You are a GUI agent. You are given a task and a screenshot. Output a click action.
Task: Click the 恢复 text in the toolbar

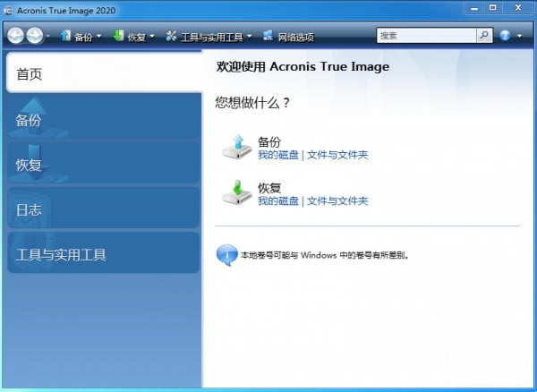point(137,37)
